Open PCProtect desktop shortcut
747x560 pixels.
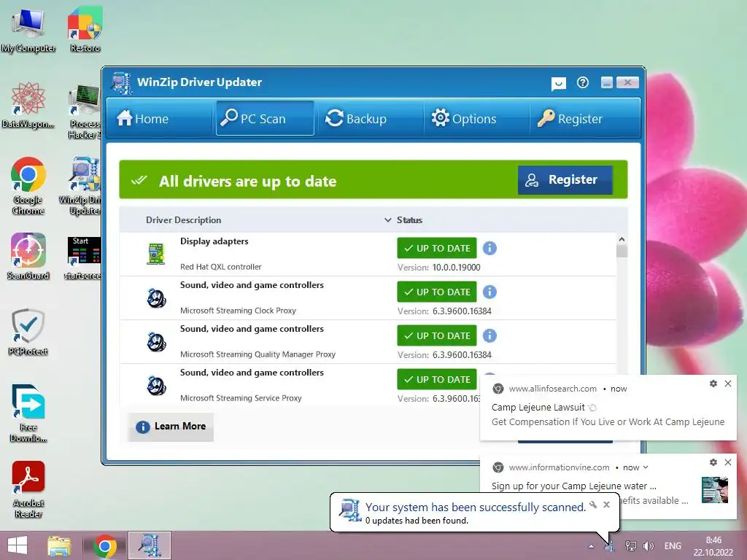click(28, 332)
